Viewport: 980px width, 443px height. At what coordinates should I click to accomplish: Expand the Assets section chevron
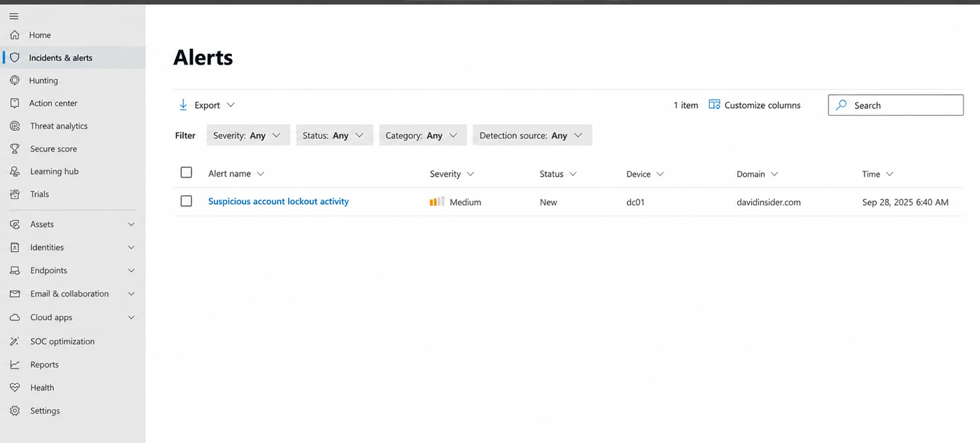click(x=131, y=224)
